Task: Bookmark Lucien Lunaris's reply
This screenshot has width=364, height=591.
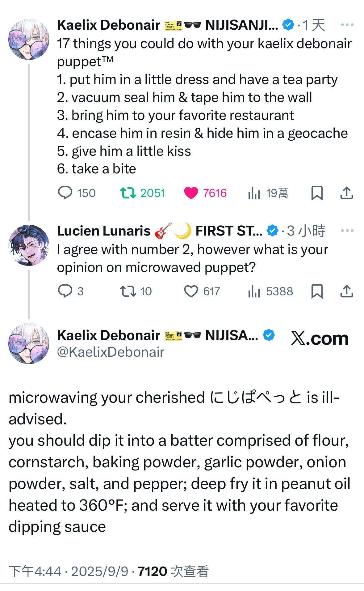Action: tap(317, 291)
